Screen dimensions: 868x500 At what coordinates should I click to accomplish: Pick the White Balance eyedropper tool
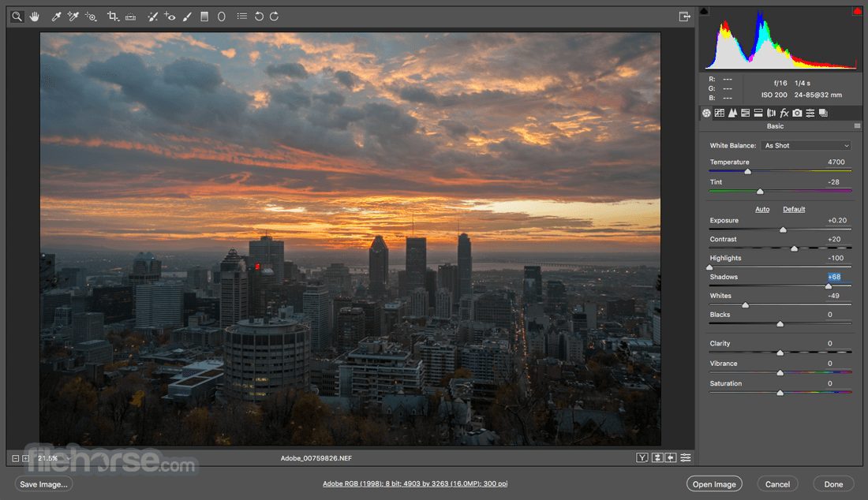tap(56, 16)
